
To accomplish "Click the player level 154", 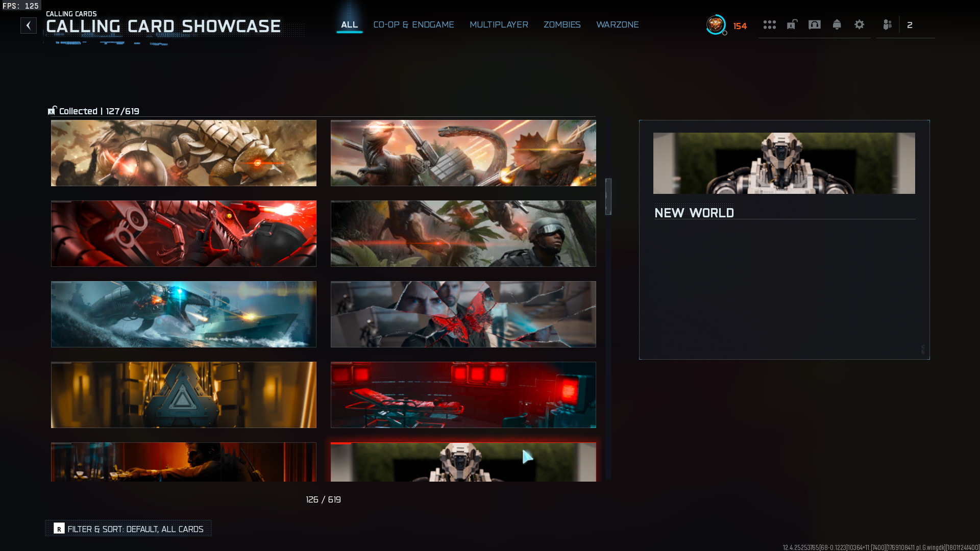I will (x=740, y=26).
